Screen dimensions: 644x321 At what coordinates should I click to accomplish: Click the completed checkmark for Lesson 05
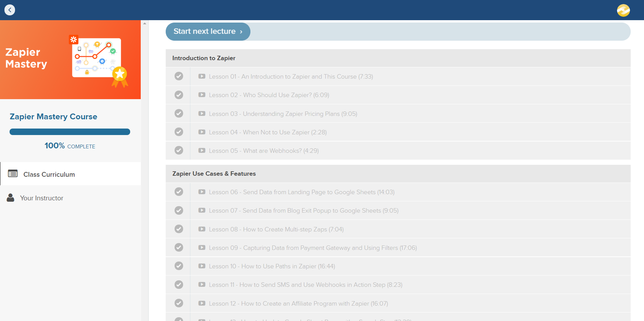click(x=179, y=150)
